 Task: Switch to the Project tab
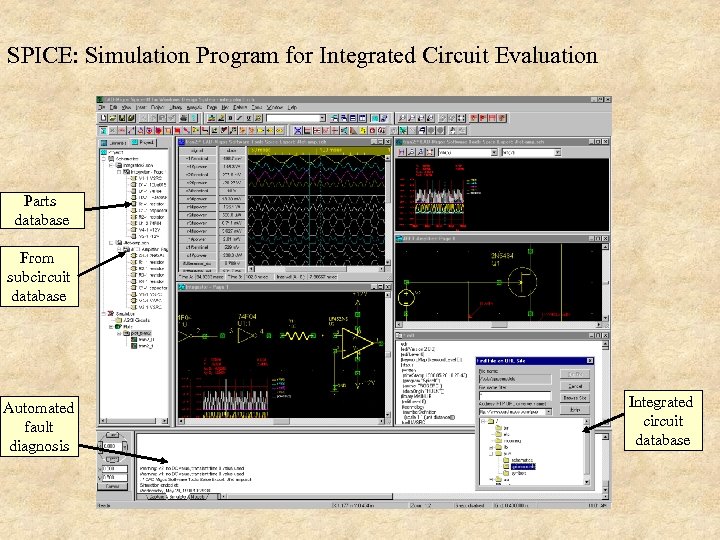pos(143,143)
